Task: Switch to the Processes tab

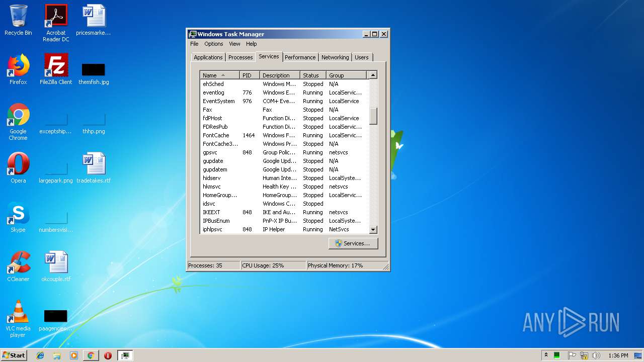Action: click(240, 57)
